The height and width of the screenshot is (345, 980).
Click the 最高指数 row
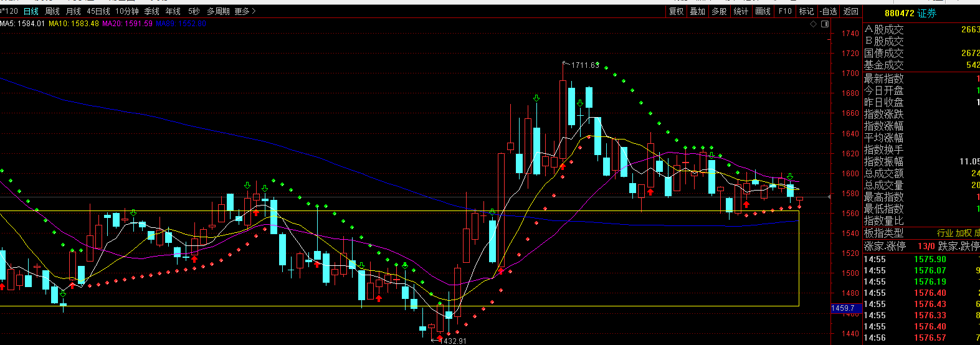[x=921, y=197]
